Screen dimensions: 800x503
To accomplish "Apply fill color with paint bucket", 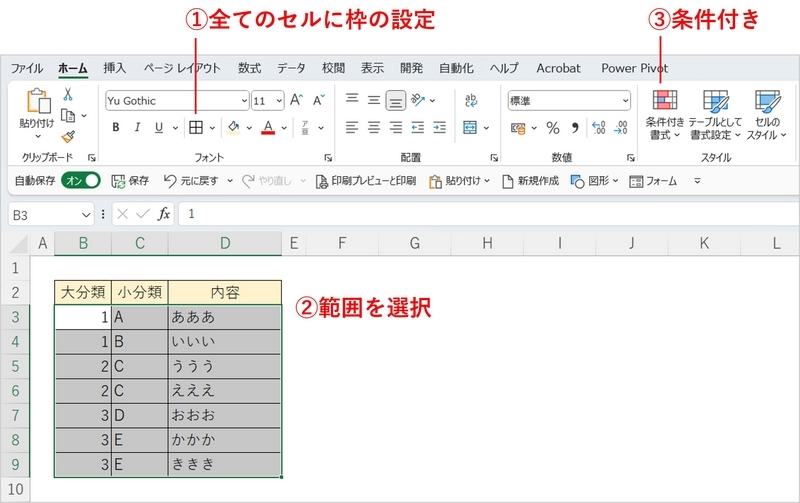I will click(234, 128).
